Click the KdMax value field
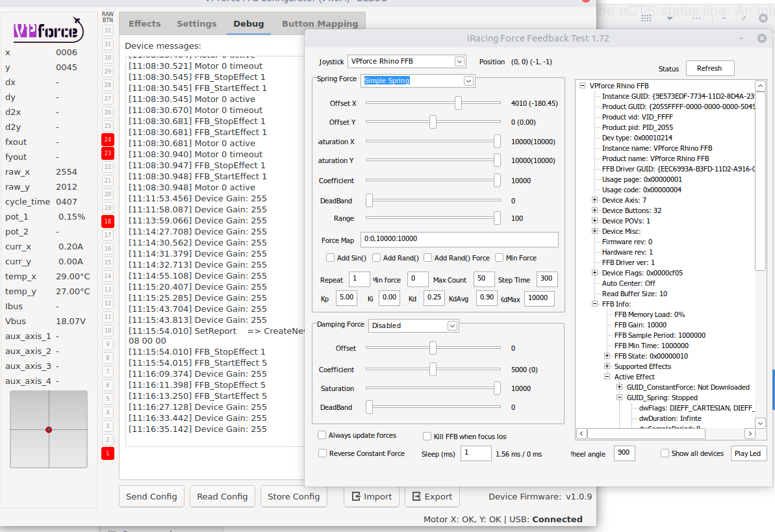Screen dimensions: 775x532 [539, 298]
